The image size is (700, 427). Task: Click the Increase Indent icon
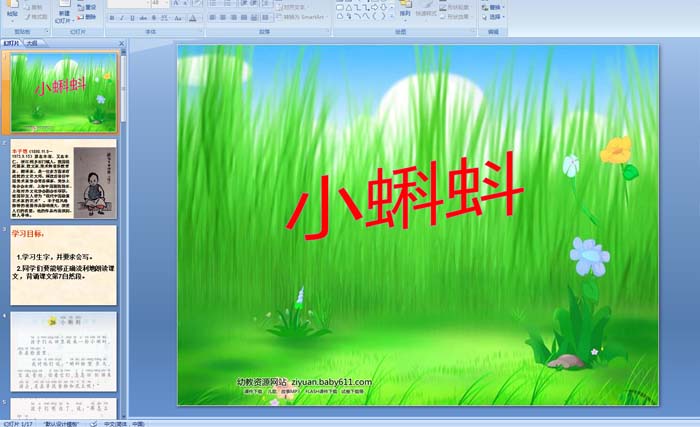click(254, 3)
